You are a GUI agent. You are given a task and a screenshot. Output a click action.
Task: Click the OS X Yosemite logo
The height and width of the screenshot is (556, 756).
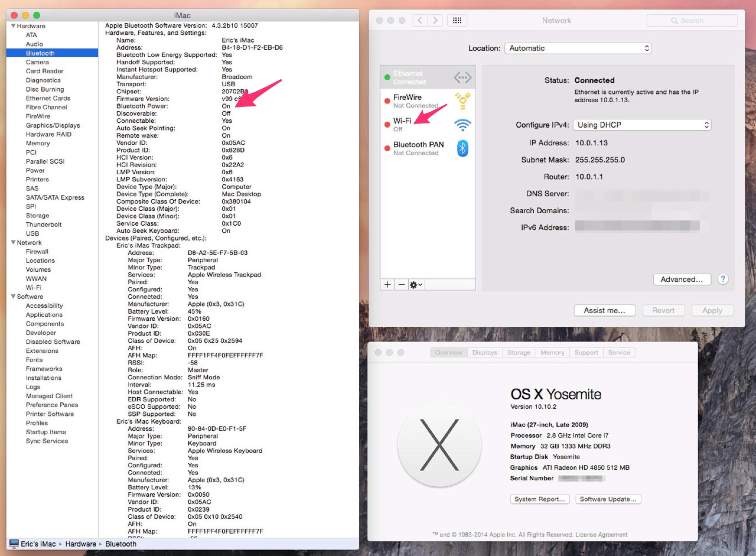coord(439,445)
